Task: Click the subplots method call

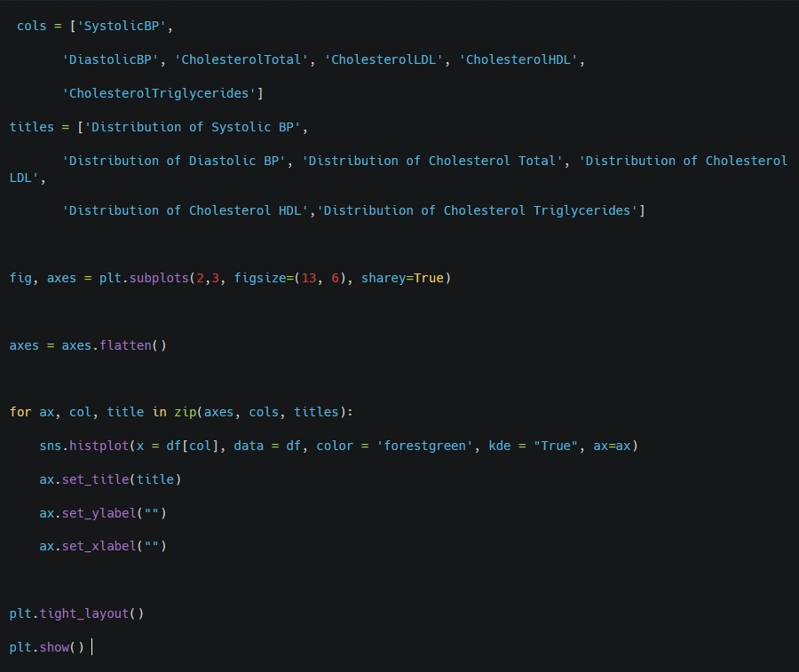Action: [159, 278]
